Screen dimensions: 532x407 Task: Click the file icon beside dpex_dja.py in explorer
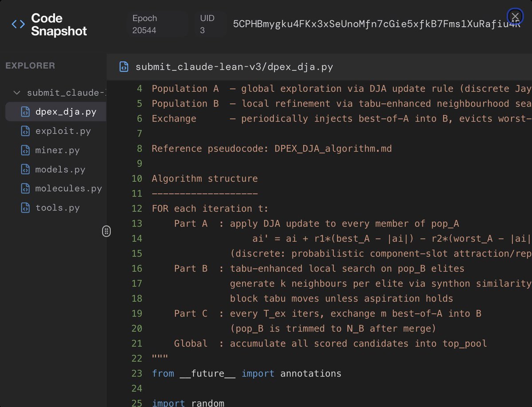pyautogui.click(x=26, y=112)
